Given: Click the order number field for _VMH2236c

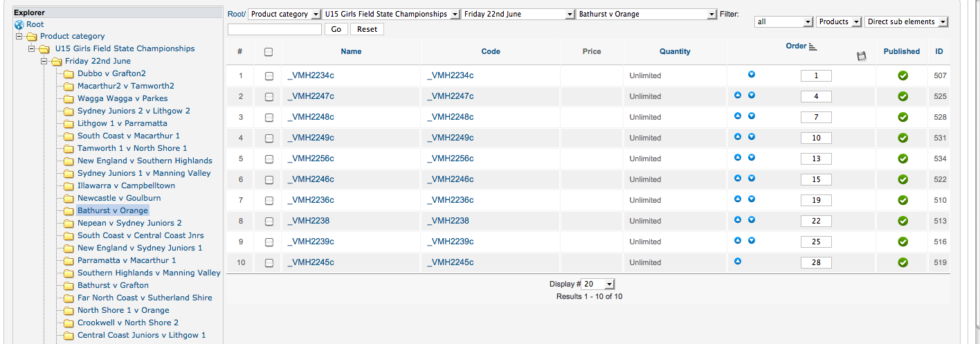Looking at the screenshot, I should click(816, 200).
